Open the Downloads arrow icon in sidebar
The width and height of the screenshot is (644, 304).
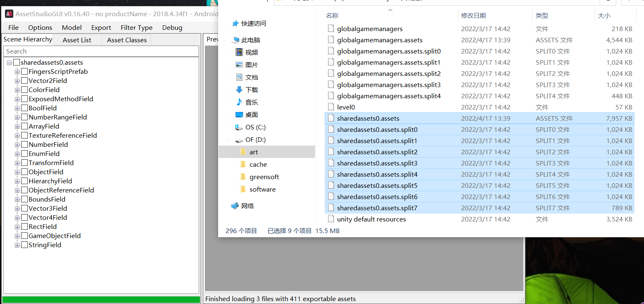tap(239, 90)
